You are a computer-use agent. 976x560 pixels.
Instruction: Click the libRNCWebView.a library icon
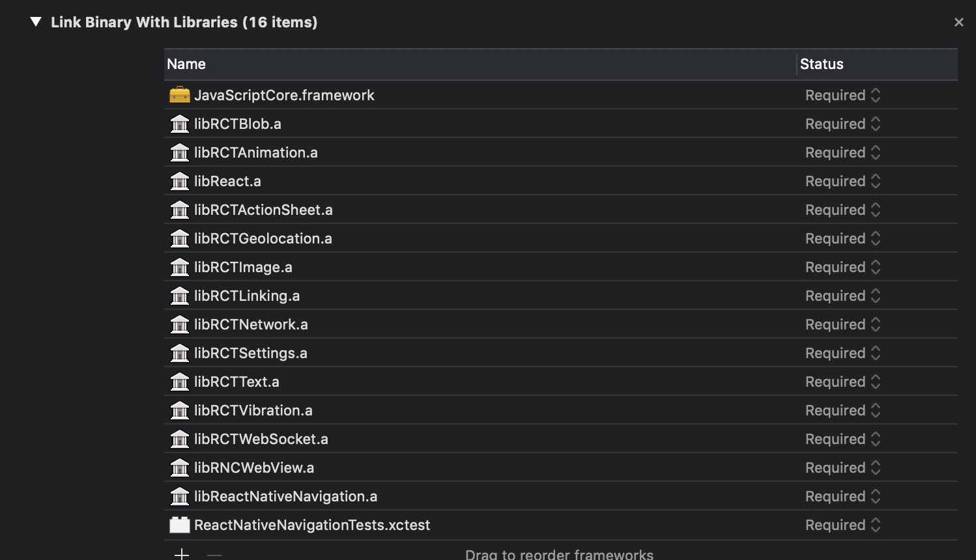tap(179, 468)
